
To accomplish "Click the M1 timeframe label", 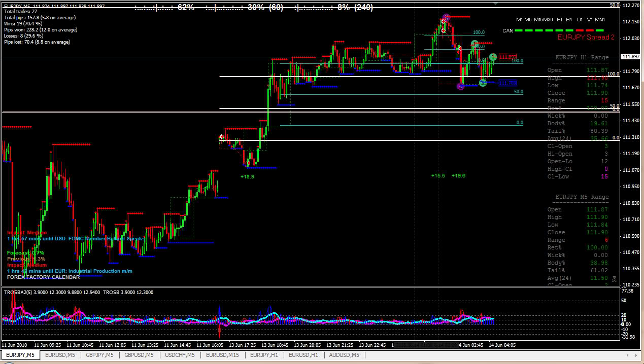I will [x=520, y=19].
